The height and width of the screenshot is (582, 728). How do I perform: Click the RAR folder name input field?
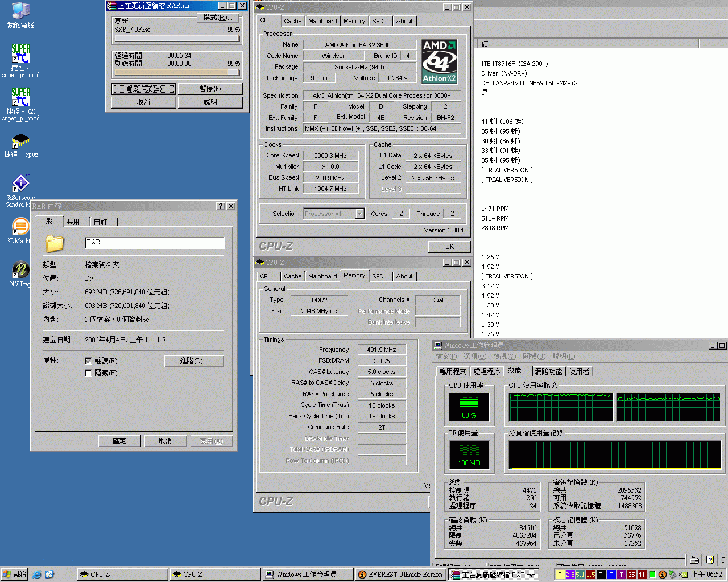click(155, 243)
